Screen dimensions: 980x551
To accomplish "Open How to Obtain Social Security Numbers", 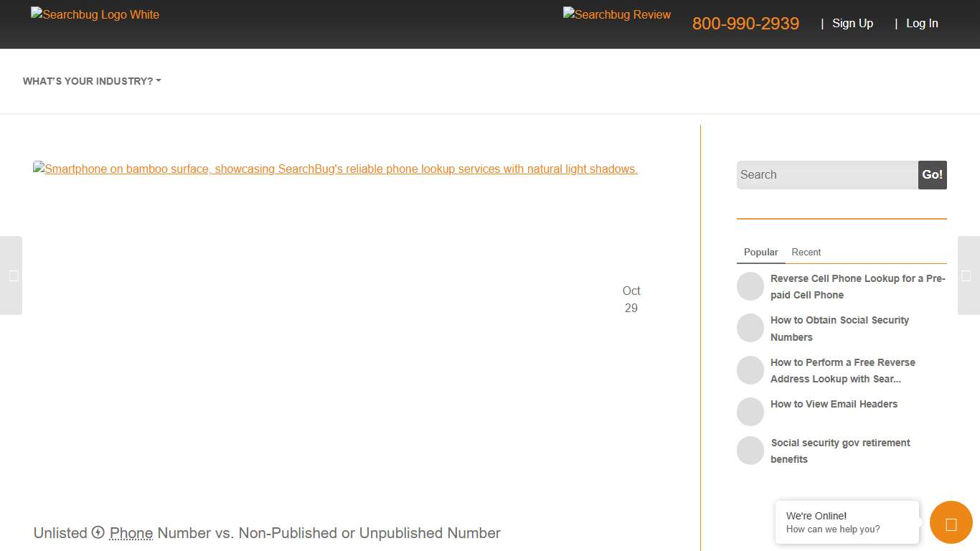I will [839, 328].
